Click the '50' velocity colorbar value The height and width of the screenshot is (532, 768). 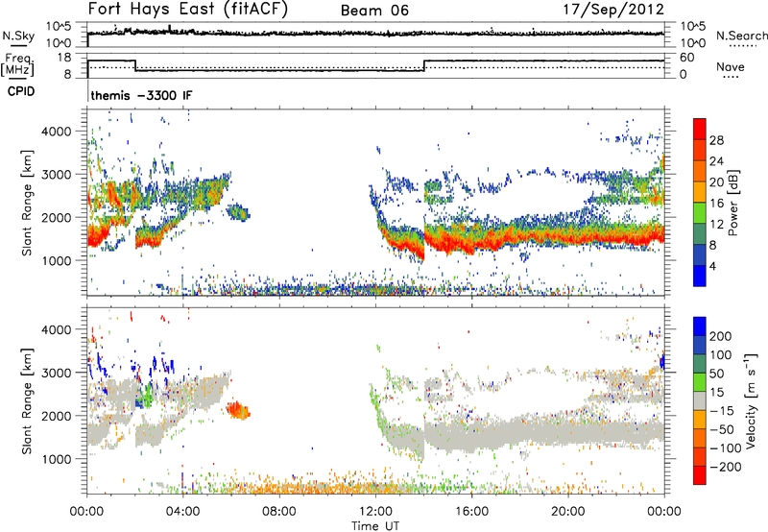716,374
